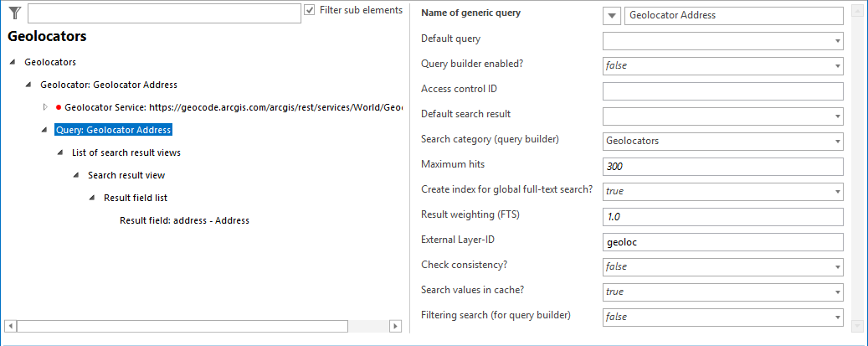Collapse the Geolocator: Geolocator Address node
The image size is (868, 346).
coord(28,85)
